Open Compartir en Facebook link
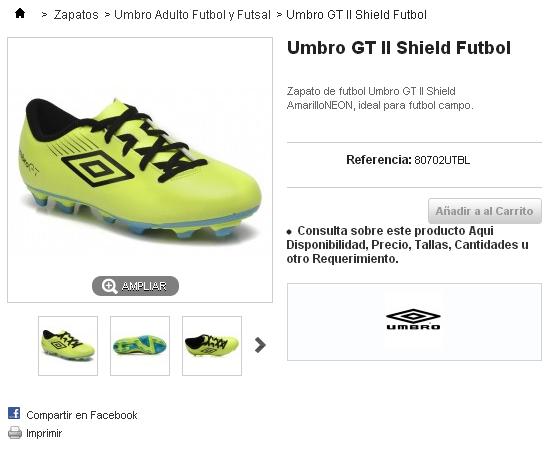 82,415
